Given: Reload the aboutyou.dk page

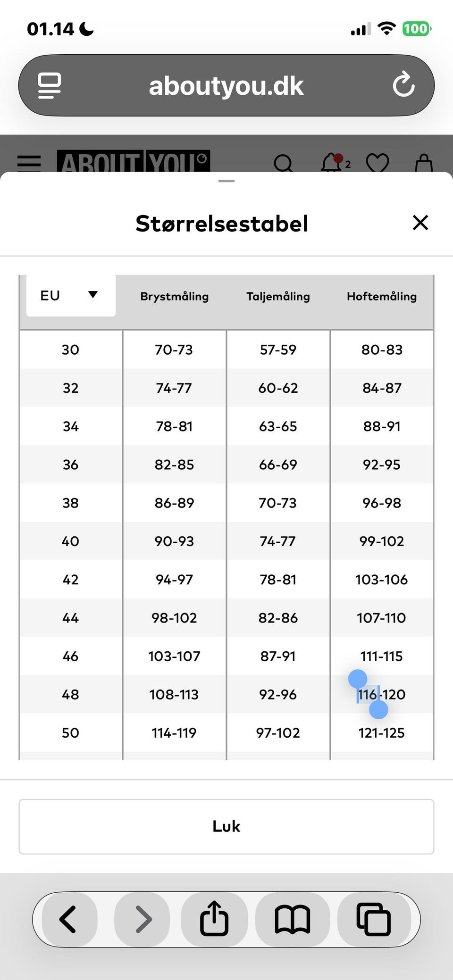Looking at the screenshot, I should point(403,85).
